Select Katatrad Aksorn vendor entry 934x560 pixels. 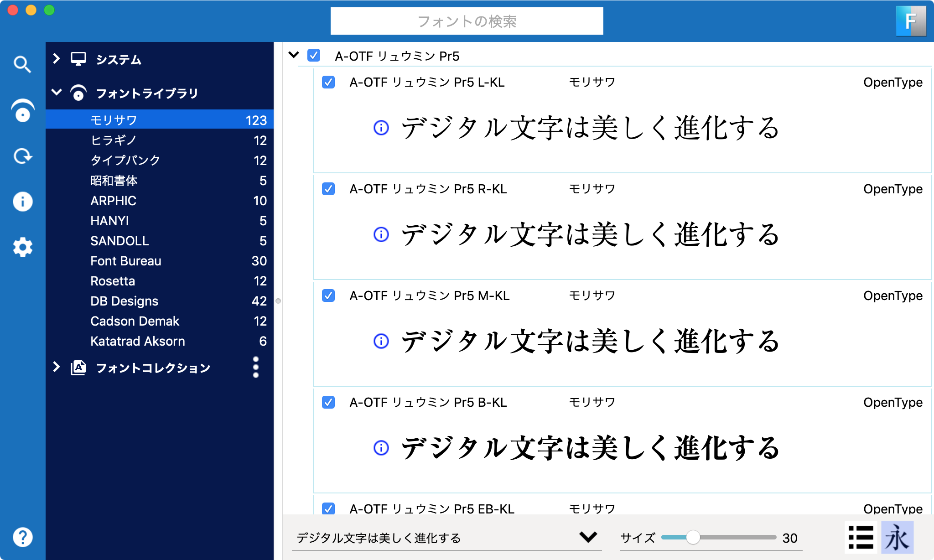click(160, 341)
